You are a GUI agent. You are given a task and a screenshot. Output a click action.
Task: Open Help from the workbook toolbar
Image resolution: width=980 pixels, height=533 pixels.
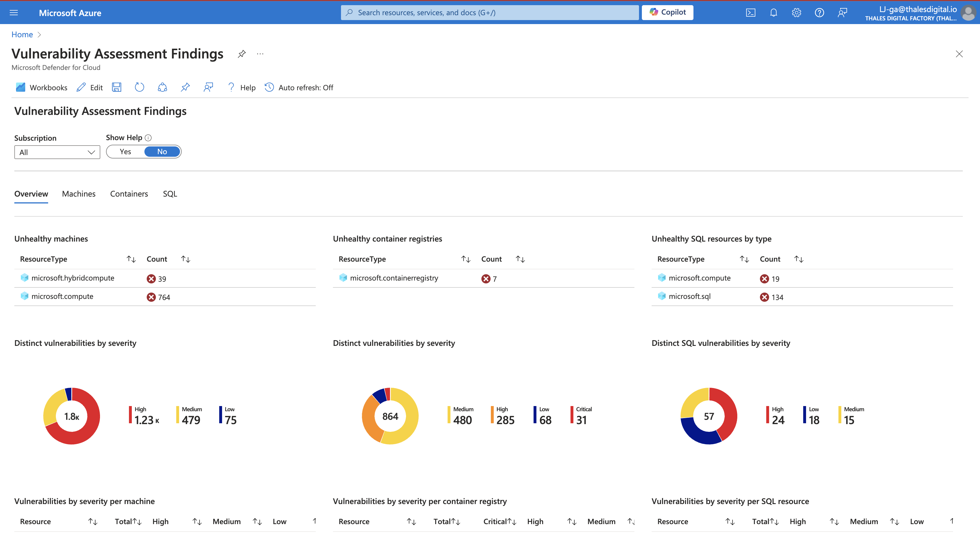click(241, 87)
